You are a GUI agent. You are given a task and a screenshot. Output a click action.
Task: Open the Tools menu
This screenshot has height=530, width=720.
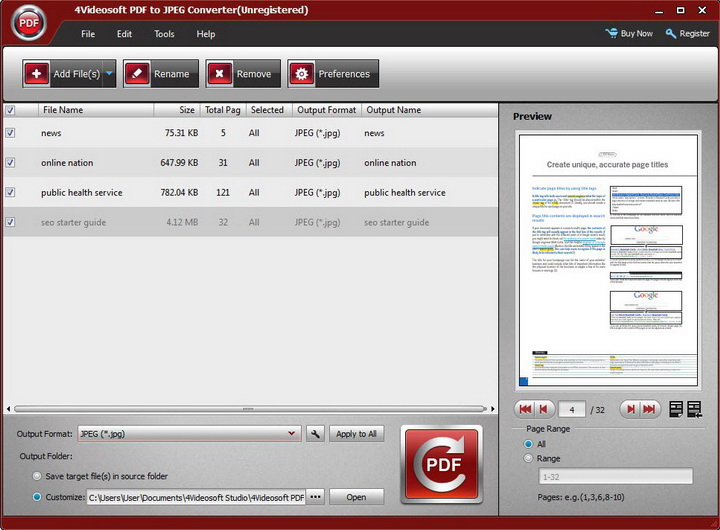pos(164,34)
